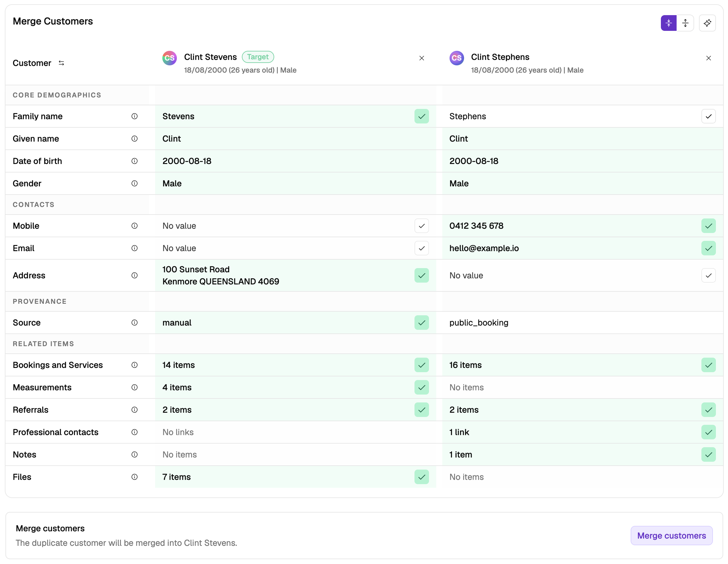This screenshot has height=564, width=728.
Task: Remove Clint Stephens from the merge
Action: [x=708, y=58]
